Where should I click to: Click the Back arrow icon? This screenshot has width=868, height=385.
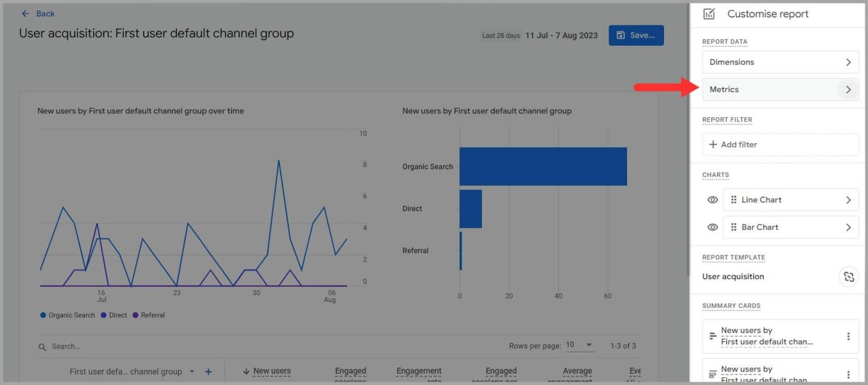coord(25,14)
